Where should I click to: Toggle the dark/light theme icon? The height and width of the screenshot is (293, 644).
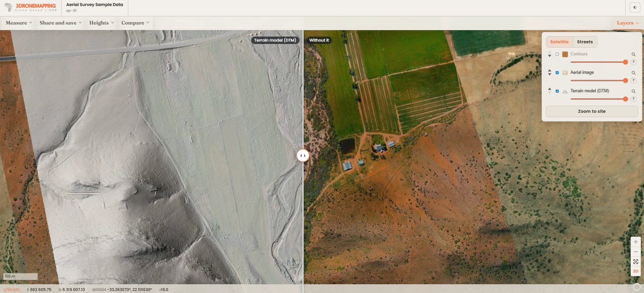pos(635,7)
